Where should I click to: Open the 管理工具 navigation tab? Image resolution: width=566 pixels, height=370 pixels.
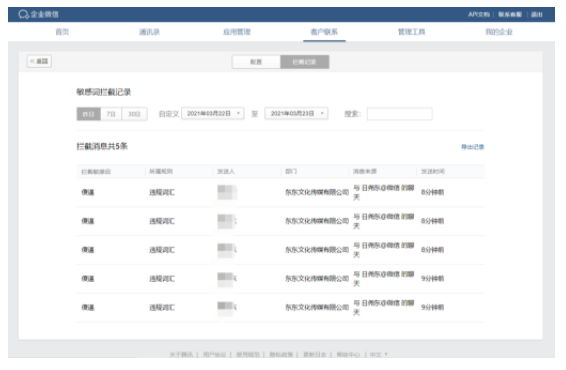(412, 32)
